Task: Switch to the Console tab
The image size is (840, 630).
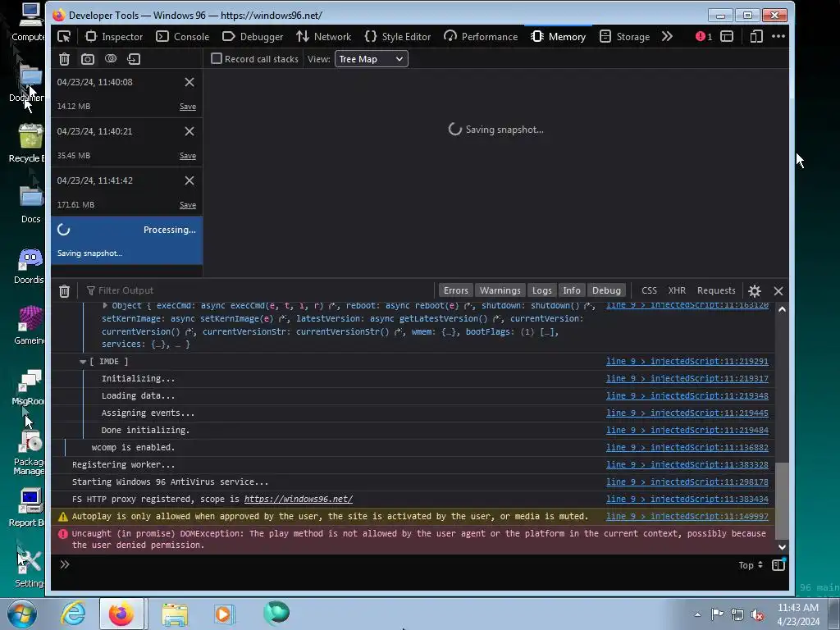Action: (x=183, y=36)
